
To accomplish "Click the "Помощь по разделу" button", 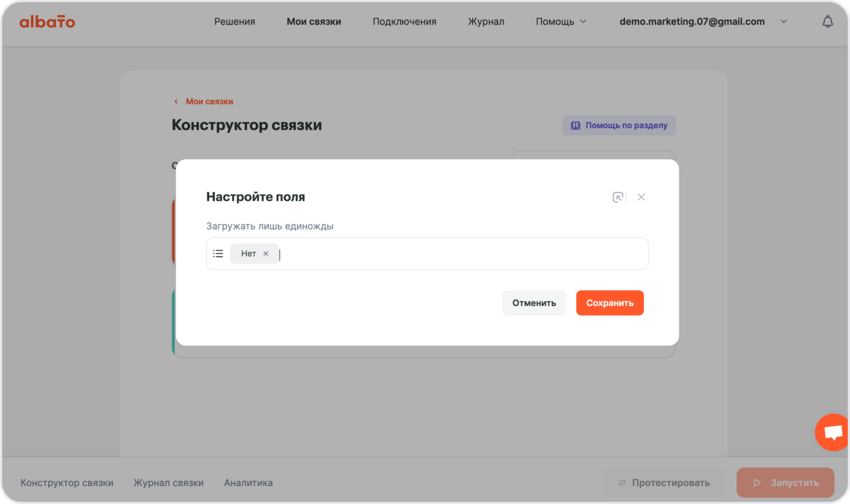I will point(619,125).
